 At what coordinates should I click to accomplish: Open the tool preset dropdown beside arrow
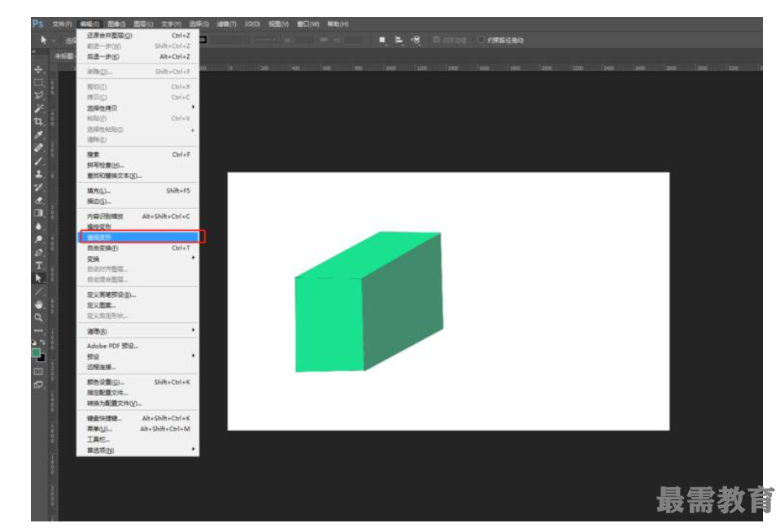(54, 41)
